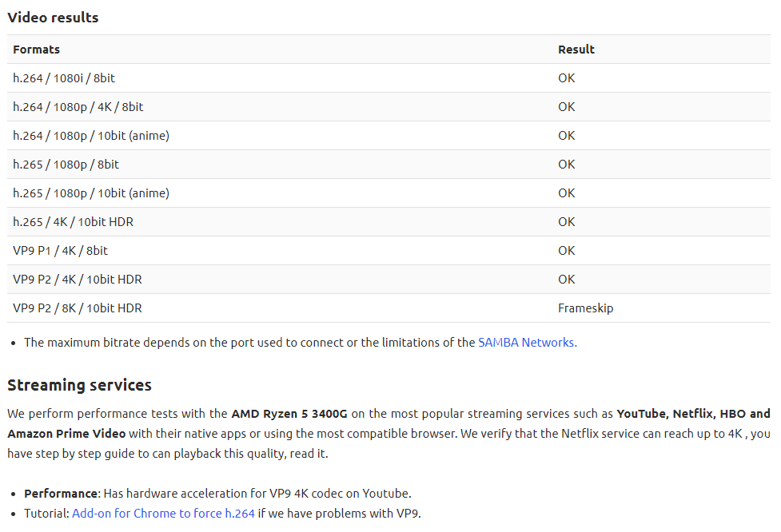Select the h.264 / 1080i / 8bit row

point(64,78)
